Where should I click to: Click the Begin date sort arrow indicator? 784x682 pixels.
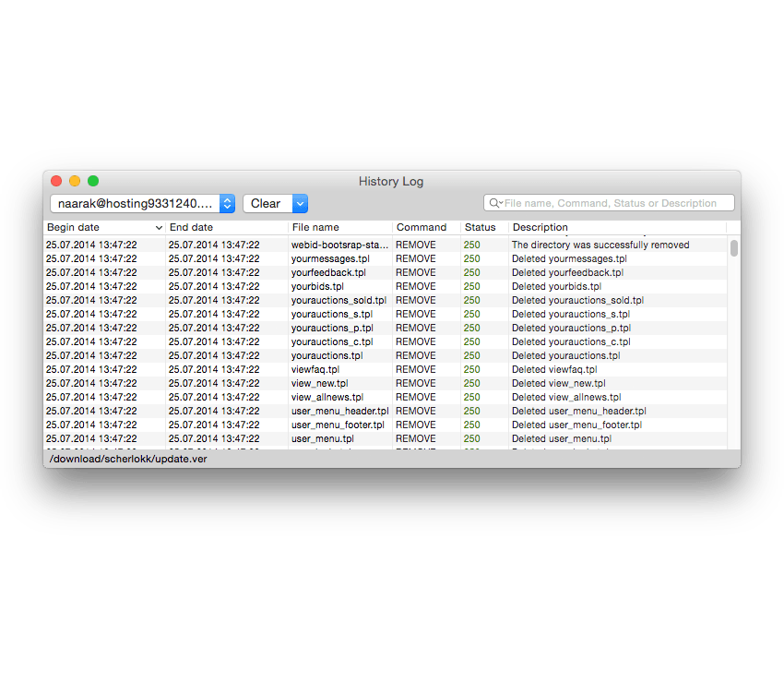coord(159,228)
